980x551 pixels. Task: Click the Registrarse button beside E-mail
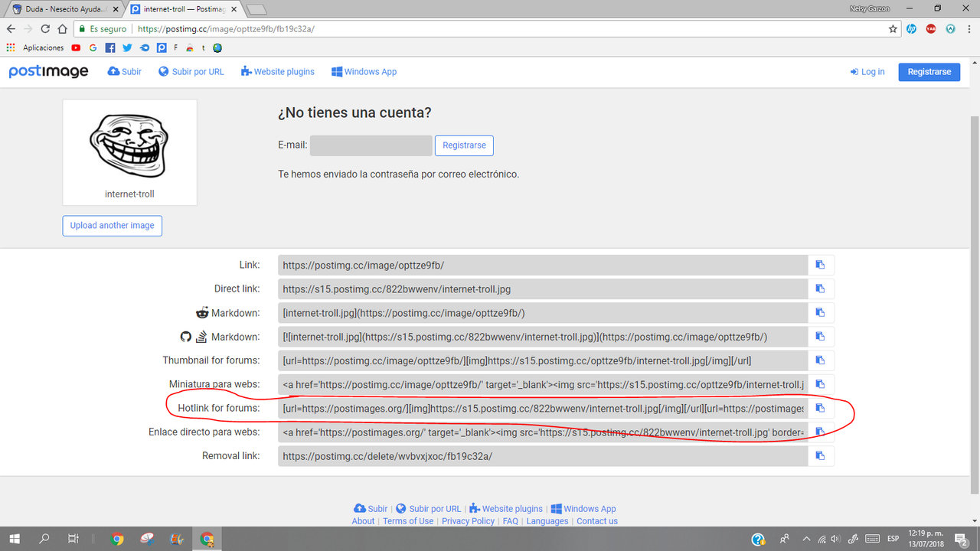tap(464, 145)
